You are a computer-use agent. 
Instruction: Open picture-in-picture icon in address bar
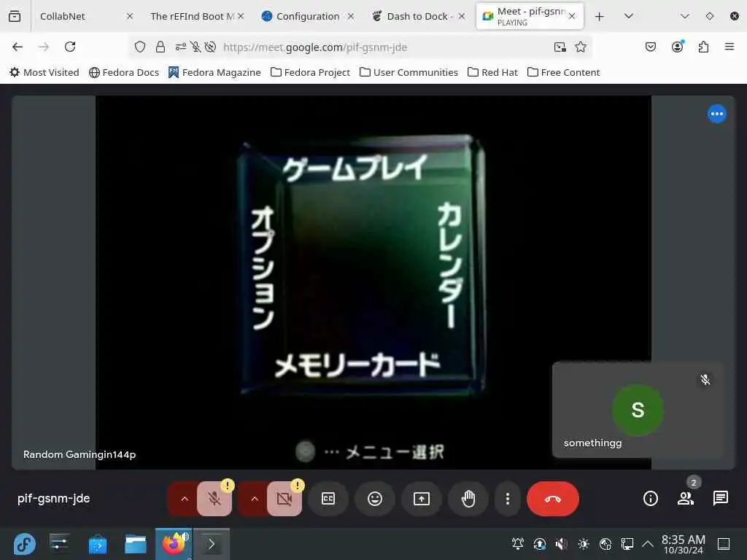click(x=560, y=47)
